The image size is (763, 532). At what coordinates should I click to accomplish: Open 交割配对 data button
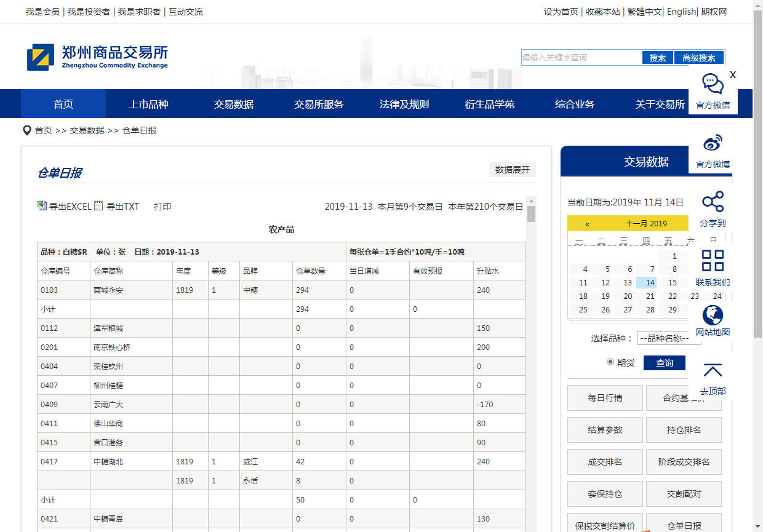(x=684, y=494)
